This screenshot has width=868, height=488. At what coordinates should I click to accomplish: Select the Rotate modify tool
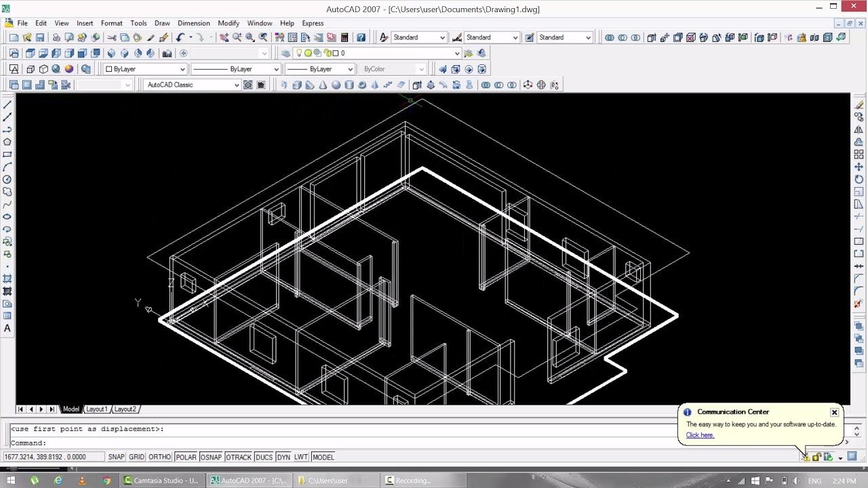[x=859, y=179]
